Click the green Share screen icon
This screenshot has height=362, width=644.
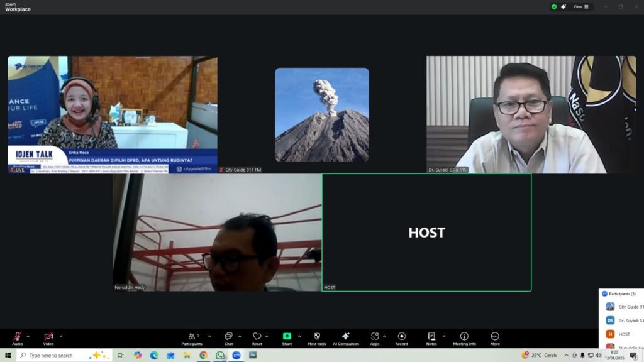click(287, 337)
